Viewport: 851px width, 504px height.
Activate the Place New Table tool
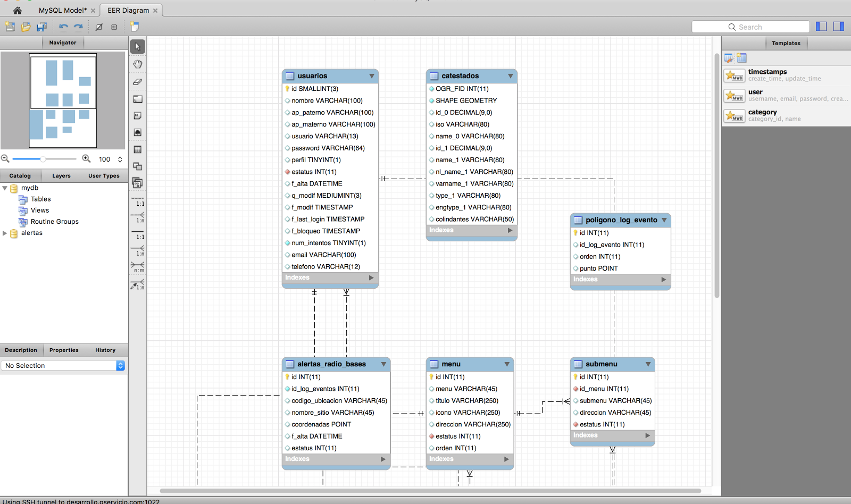pyautogui.click(x=137, y=149)
